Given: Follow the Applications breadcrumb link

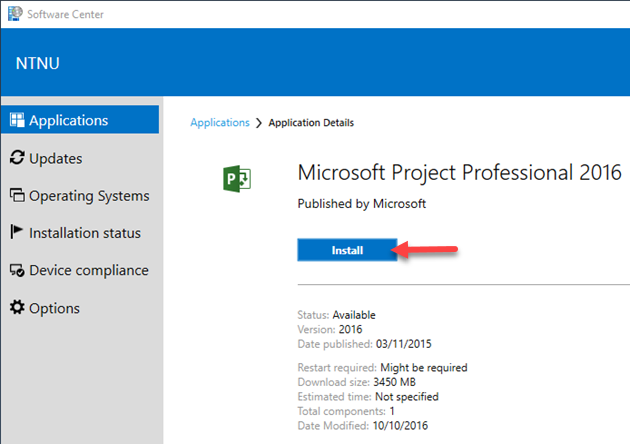Looking at the screenshot, I should coord(220,123).
